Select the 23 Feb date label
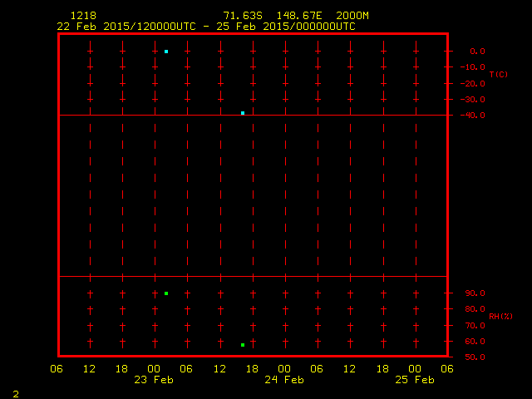This screenshot has height=399, width=532. pos(154,380)
